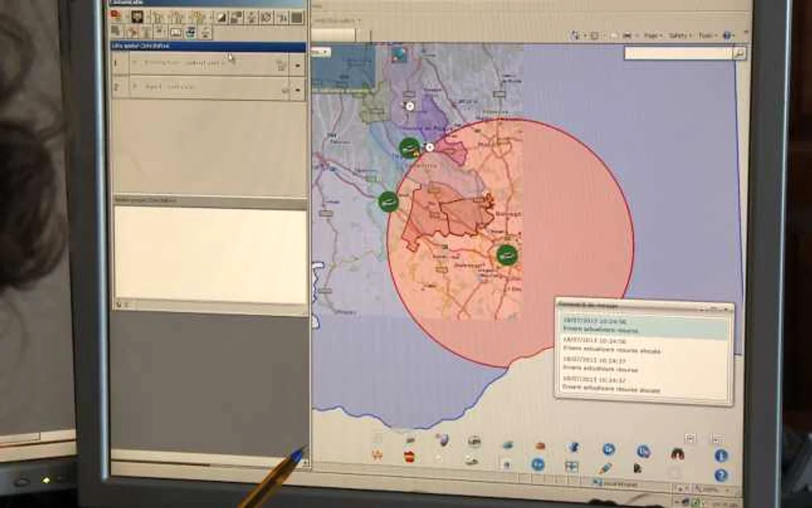Open the Safety menu in browser toolbar
This screenshot has height=508, width=812.
(x=679, y=36)
